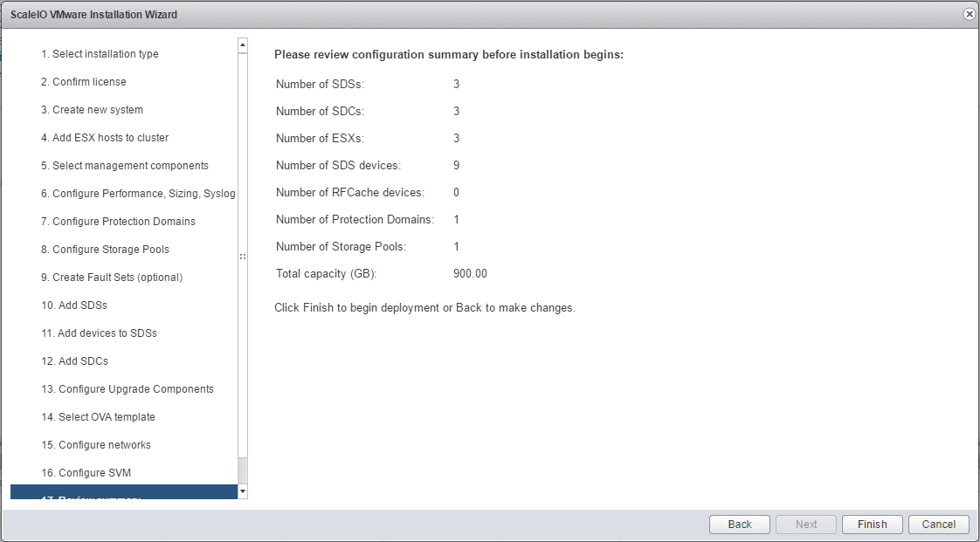Click the Number of SDCs label
This screenshot has height=542, width=980.
coord(320,111)
